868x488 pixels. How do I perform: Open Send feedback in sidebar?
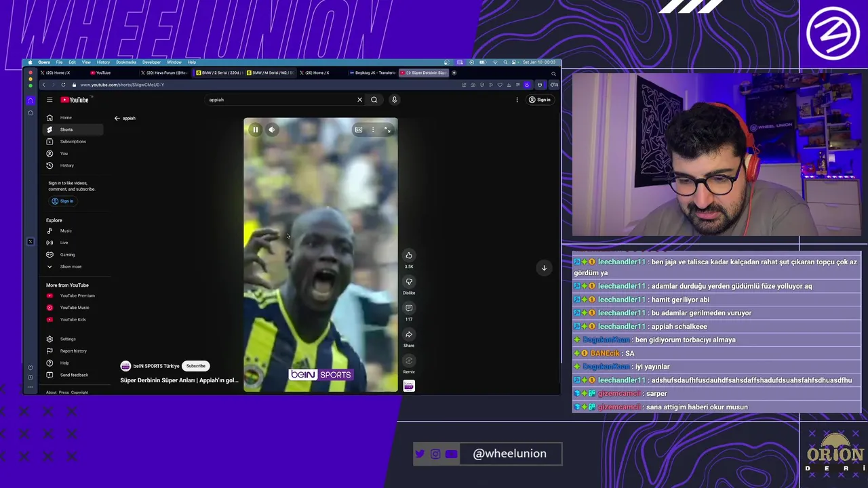72,375
